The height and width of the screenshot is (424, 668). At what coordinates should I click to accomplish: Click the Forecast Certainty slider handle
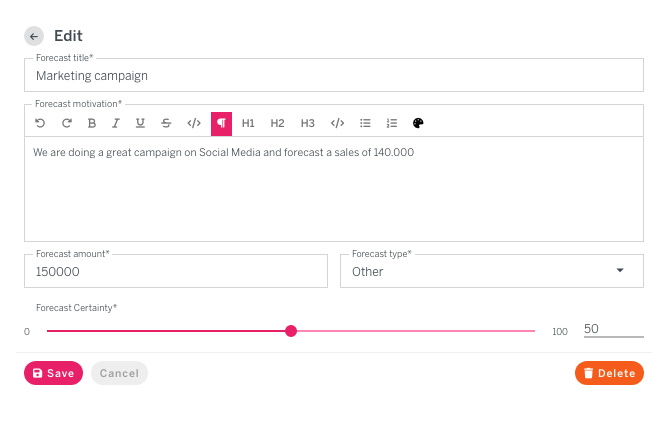[x=291, y=331]
